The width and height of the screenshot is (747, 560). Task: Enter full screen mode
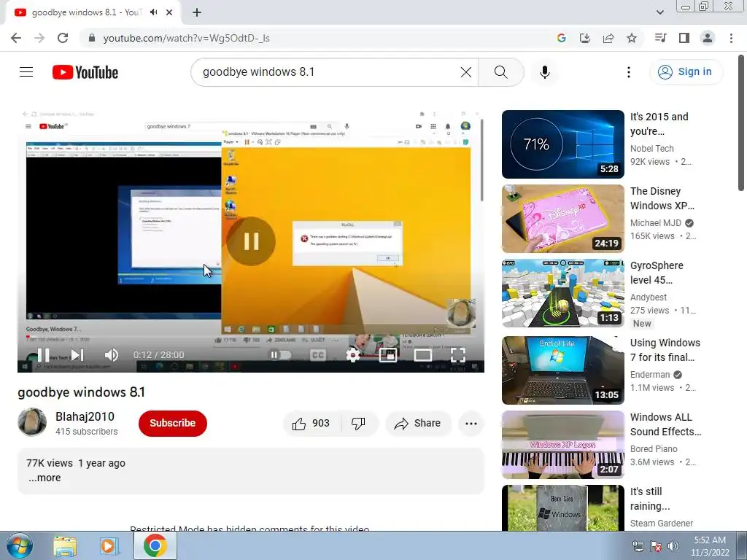[x=458, y=355]
